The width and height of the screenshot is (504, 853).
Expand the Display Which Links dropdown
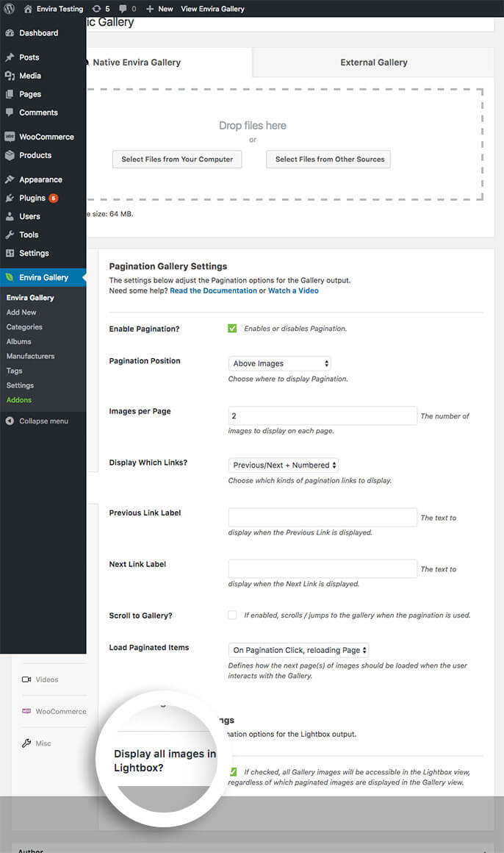(x=284, y=465)
